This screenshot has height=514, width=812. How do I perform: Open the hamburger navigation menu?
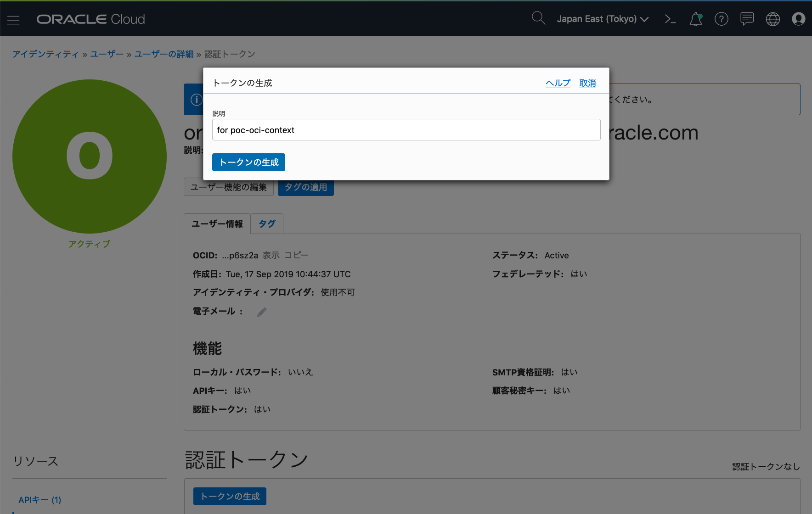13,20
